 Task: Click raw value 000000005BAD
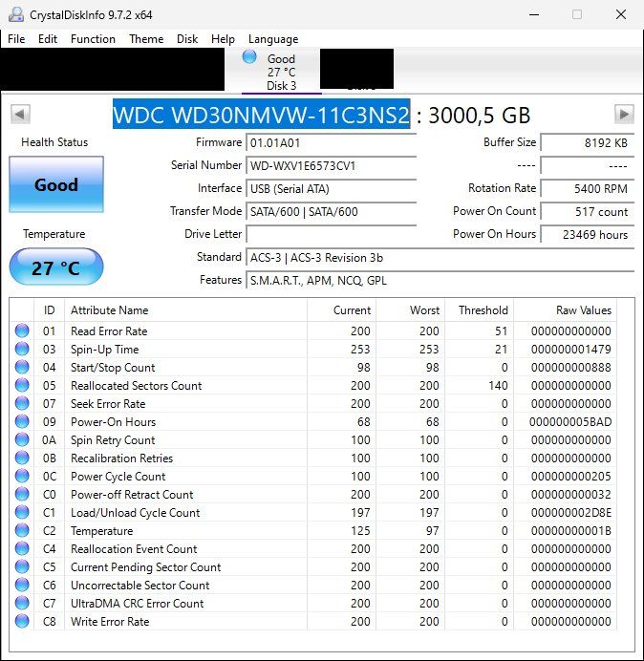570,421
